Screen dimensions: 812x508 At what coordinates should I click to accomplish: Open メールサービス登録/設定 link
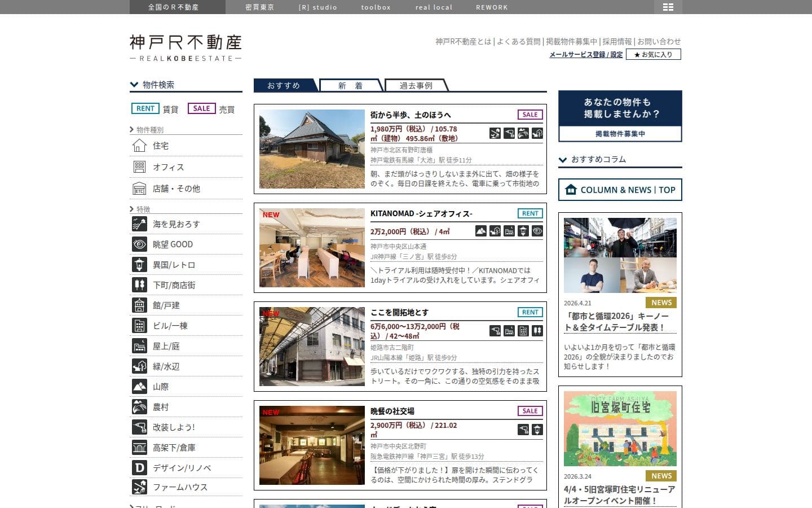(x=586, y=55)
